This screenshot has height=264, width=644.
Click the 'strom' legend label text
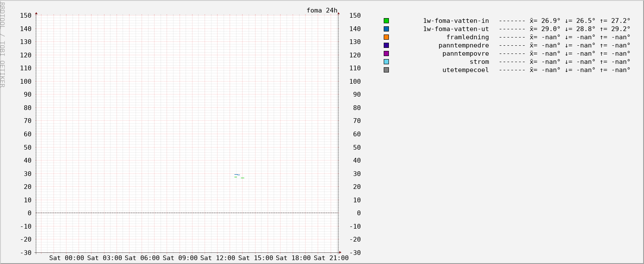coord(479,62)
